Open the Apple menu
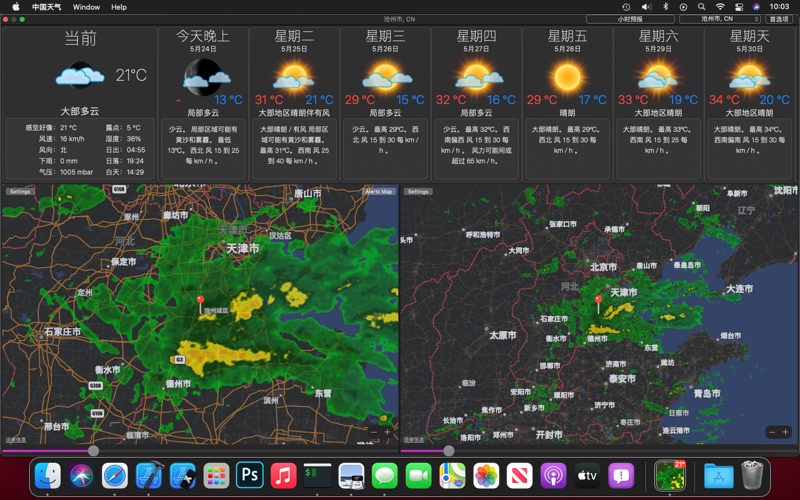Viewport: 800px width, 500px height. 16,7
